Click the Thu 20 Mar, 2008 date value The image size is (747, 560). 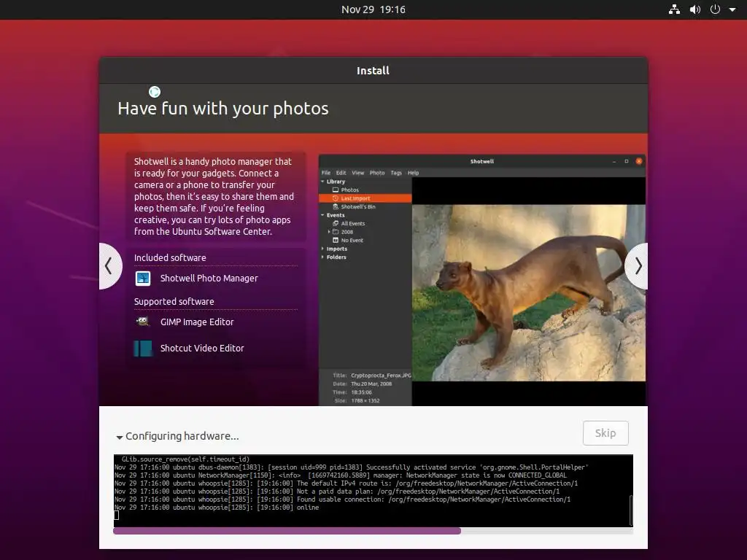pyautogui.click(x=371, y=384)
